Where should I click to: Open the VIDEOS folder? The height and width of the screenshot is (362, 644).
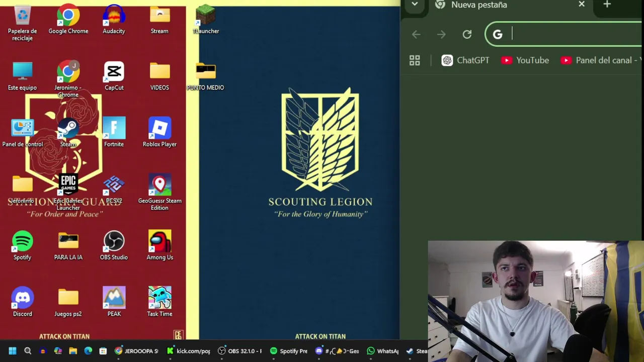click(x=159, y=76)
